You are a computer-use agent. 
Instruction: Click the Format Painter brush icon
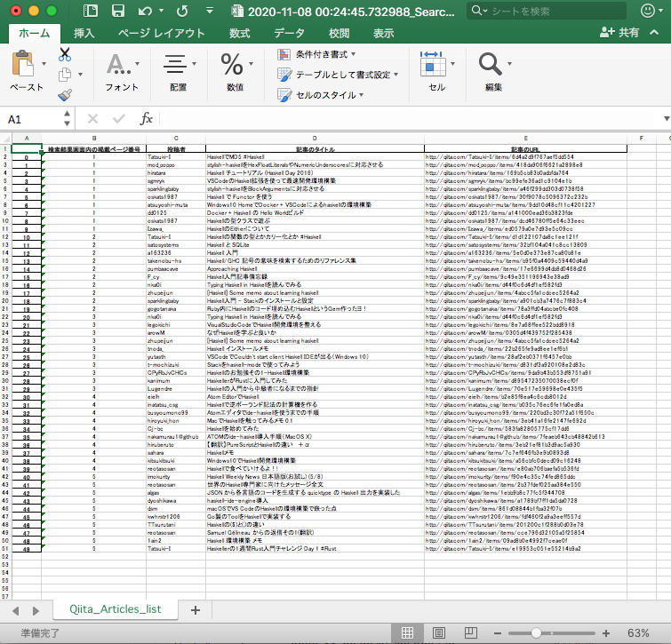tap(65, 94)
